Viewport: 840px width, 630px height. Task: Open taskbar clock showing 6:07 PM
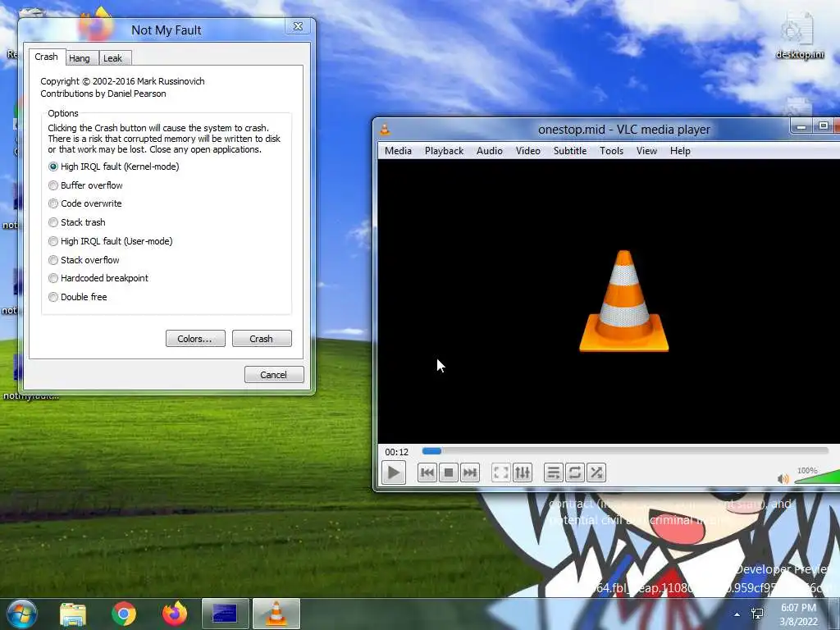(x=798, y=614)
